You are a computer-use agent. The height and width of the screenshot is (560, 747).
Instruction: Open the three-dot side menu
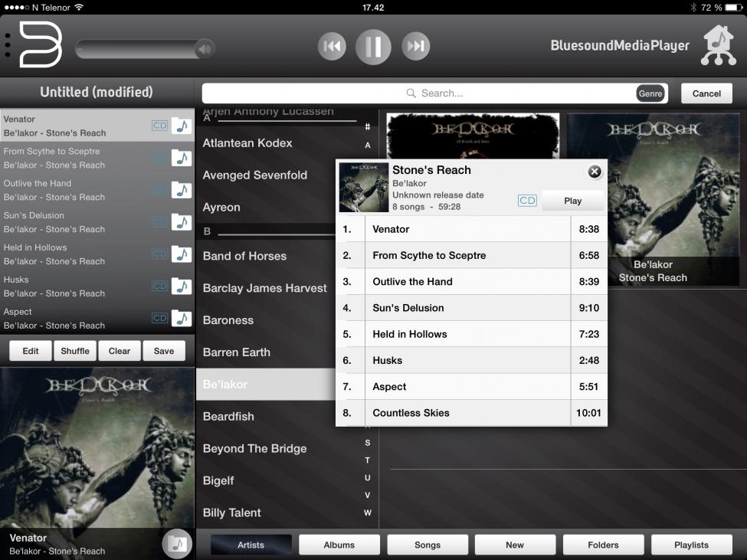click(x=7, y=46)
